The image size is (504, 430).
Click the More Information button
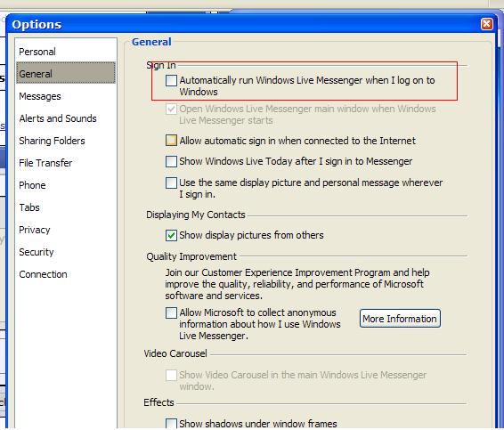(x=400, y=319)
